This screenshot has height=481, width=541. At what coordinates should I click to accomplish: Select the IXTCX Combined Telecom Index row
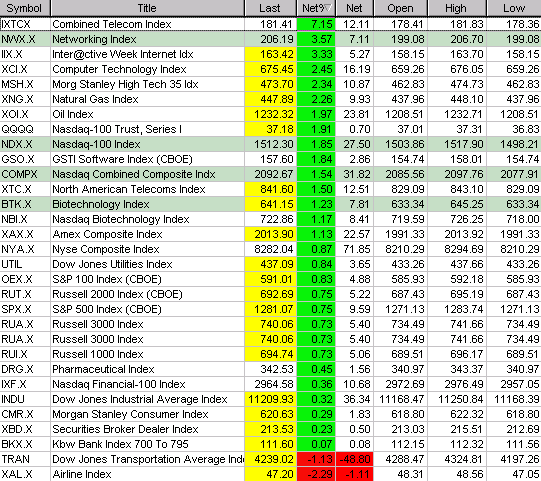pos(270,24)
